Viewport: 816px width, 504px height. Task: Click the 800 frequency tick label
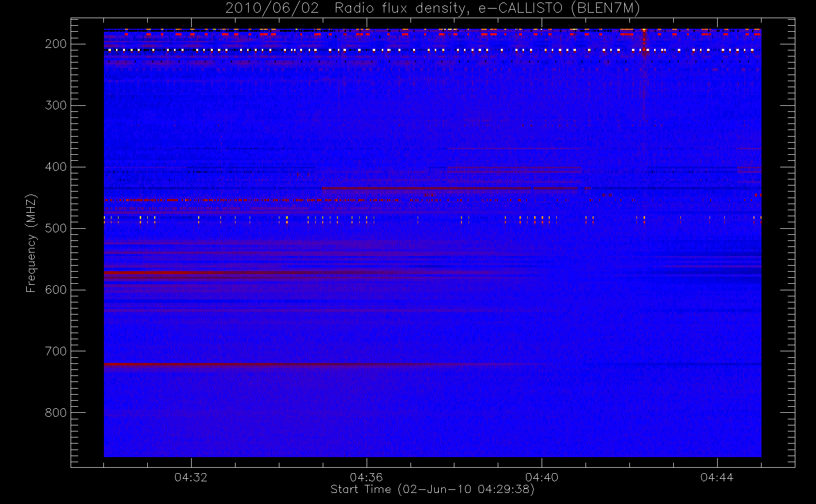click(x=56, y=413)
